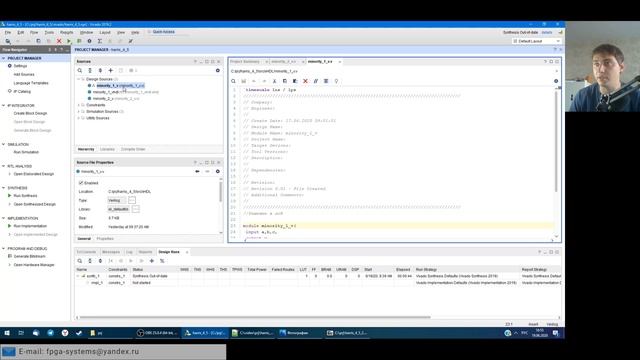Click the search icon in Sources panel
This screenshot has height=360, width=640.
pyautogui.click(x=80, y=71)
